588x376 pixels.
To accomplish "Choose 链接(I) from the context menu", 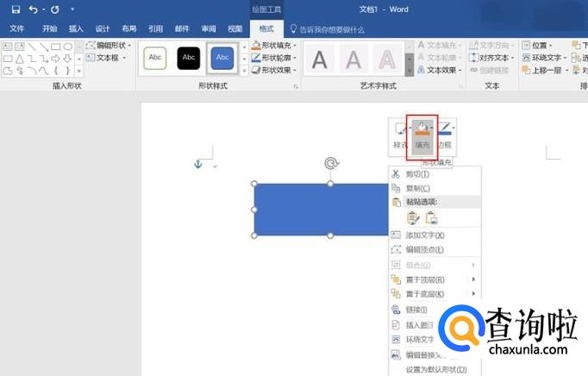I will tap(416, 310).
